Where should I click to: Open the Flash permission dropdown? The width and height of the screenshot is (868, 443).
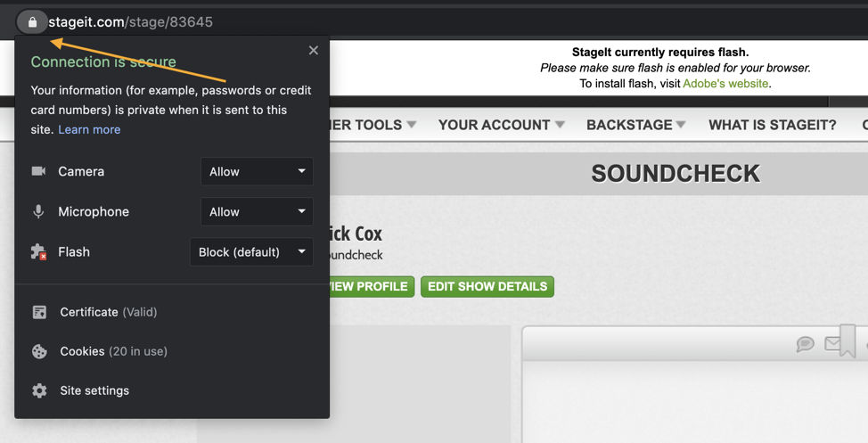(252, 252)
